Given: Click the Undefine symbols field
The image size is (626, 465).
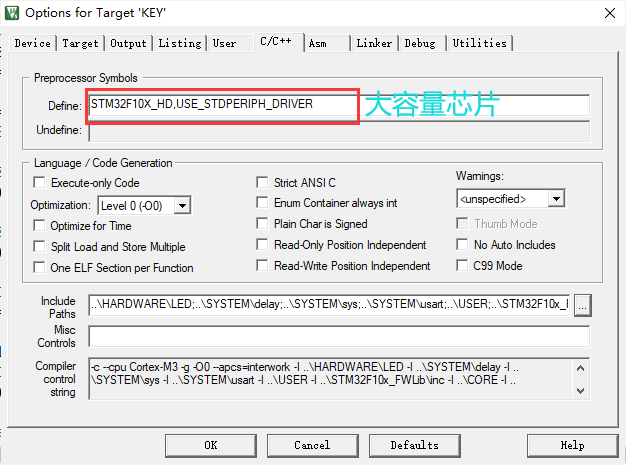Looking at the screenshot, I should pos(339,131).
